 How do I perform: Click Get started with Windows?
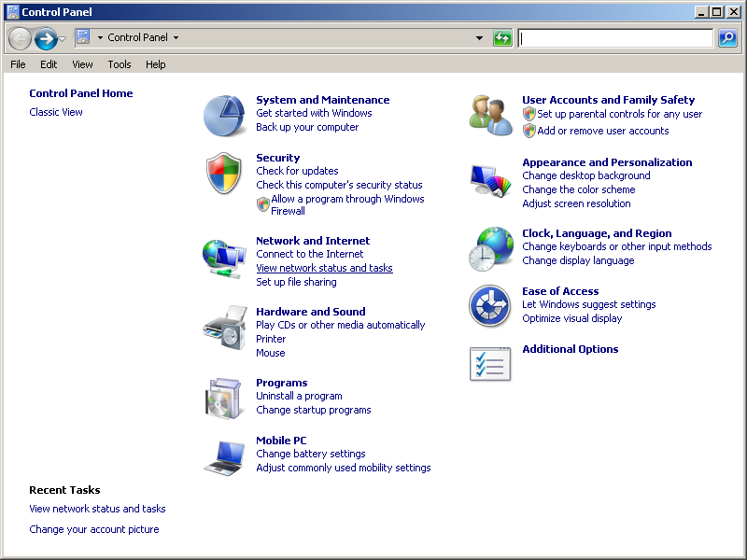pos(314,113)
